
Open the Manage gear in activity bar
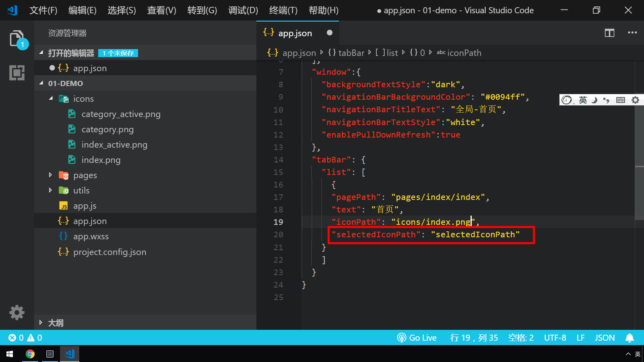pos(17,313)
